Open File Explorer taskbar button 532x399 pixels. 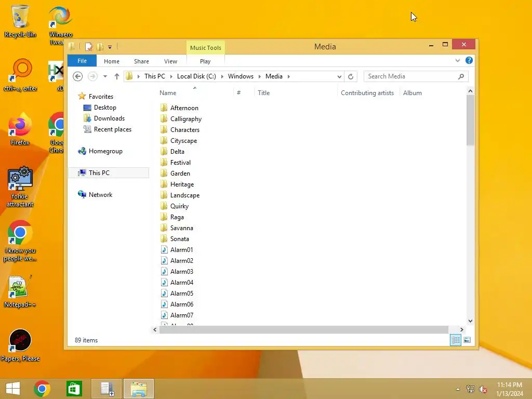pyautogui.click(x=139, y=389)
